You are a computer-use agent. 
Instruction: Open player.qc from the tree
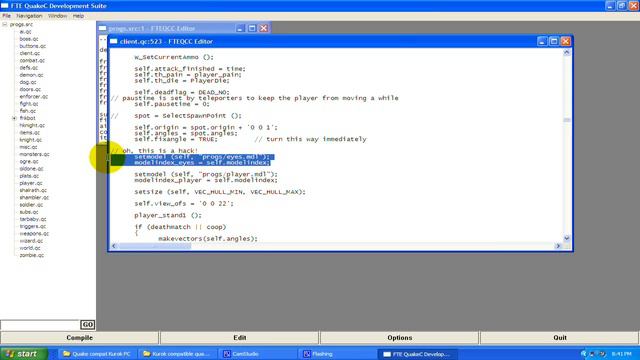(31, 183)
